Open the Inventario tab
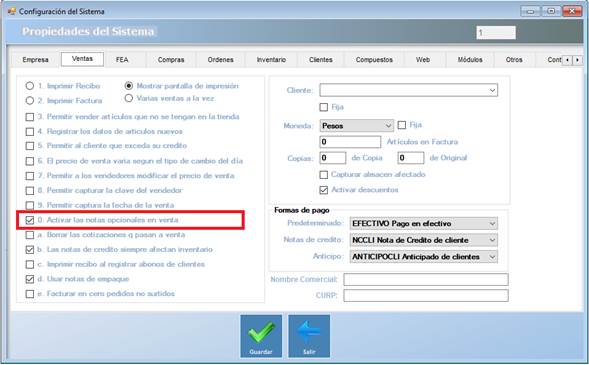The height and width of the screenshot is (365, 589). pyautogui.click(x=271, y=60)
